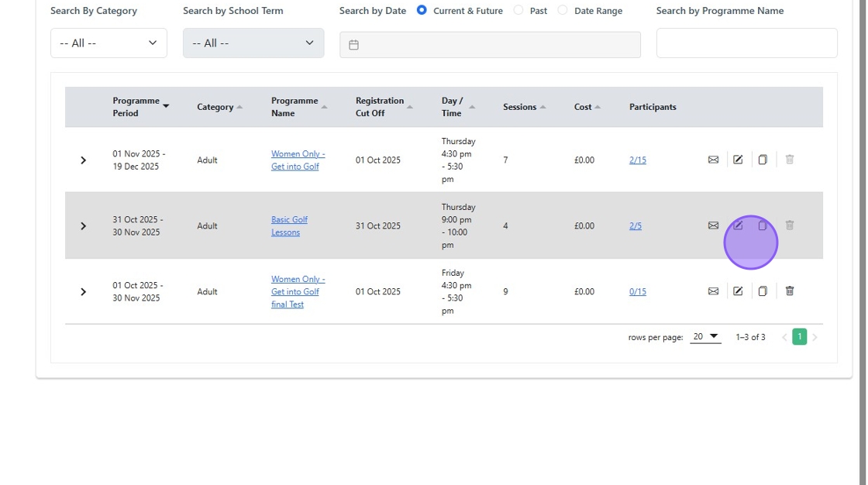Screen dimensions: 868x485
Task: Open the Search By Category dropdown
Action: click(108, 43)
